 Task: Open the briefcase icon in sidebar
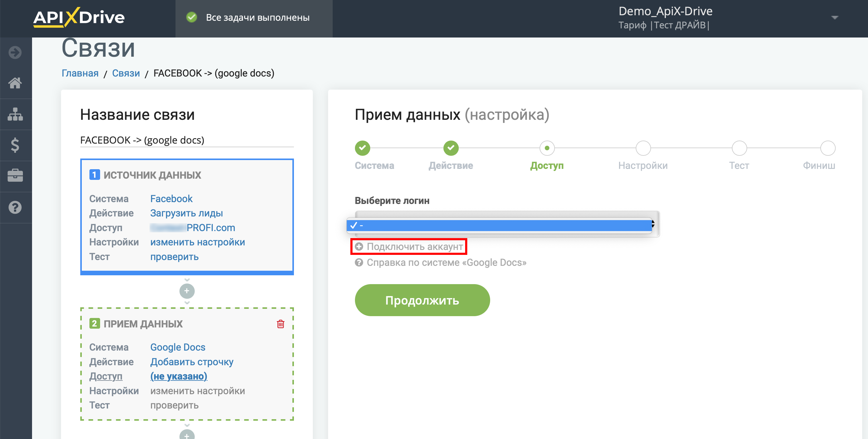15,175
